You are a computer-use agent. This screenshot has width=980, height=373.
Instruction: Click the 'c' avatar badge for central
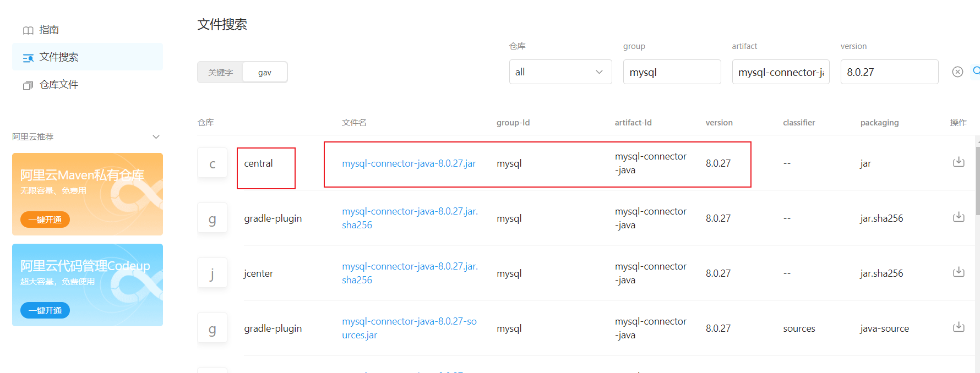(x=212, y=163)
